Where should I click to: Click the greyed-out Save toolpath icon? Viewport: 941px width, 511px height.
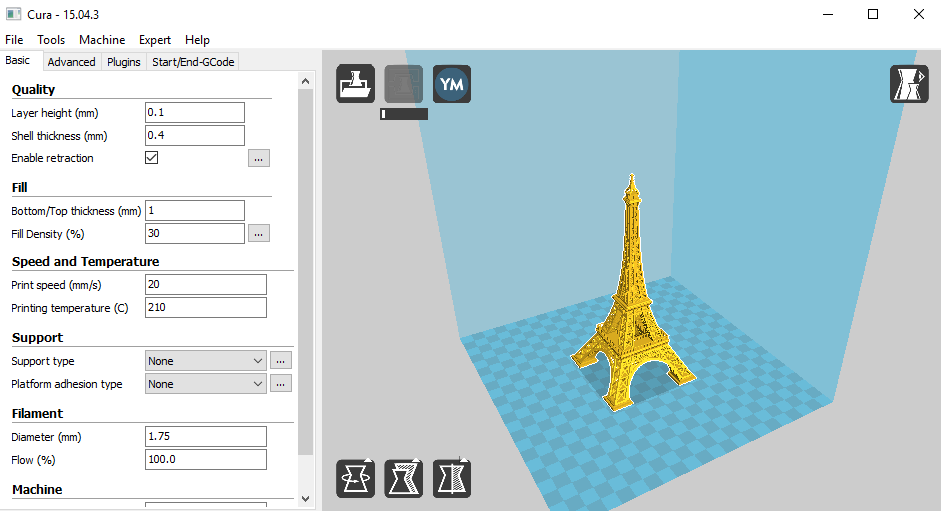coord(403,83)
